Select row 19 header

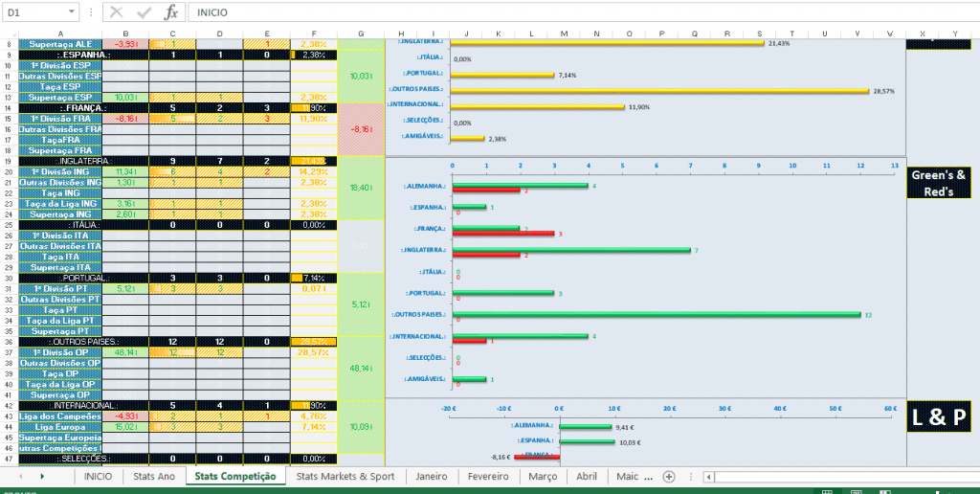tap(9, 162)
